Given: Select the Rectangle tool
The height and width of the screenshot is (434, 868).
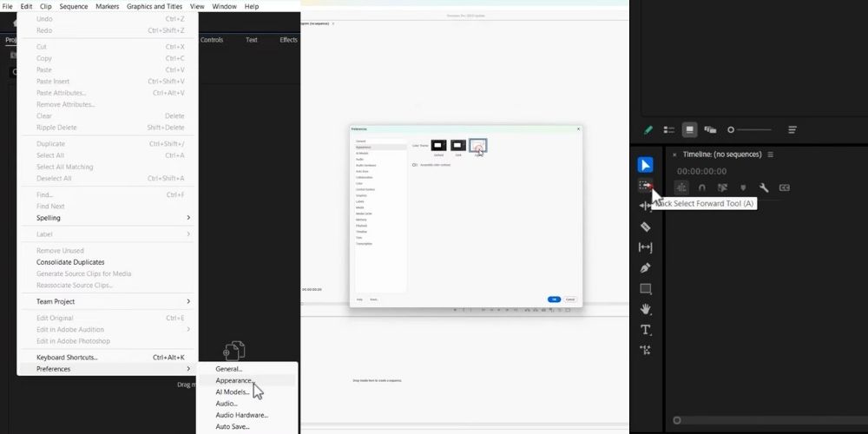Looking at the screenshot, I should coord(645,288).
